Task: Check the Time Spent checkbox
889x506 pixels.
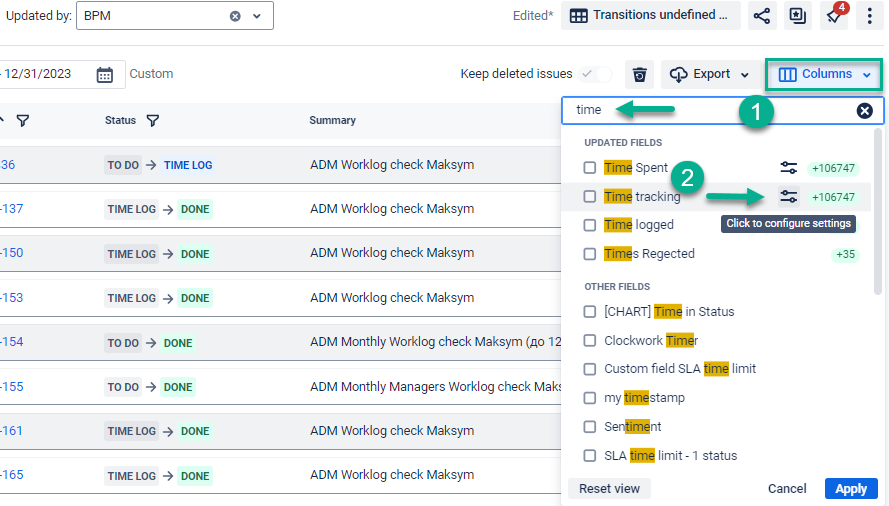Action: (x=590, y=168)
